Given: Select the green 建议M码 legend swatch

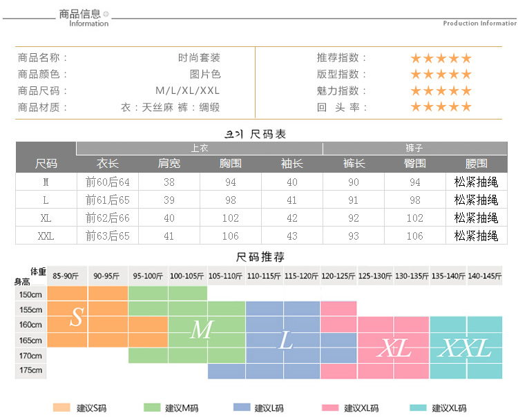Looking at the screenshot, I should pyautogui.click(x=152, y=408).
